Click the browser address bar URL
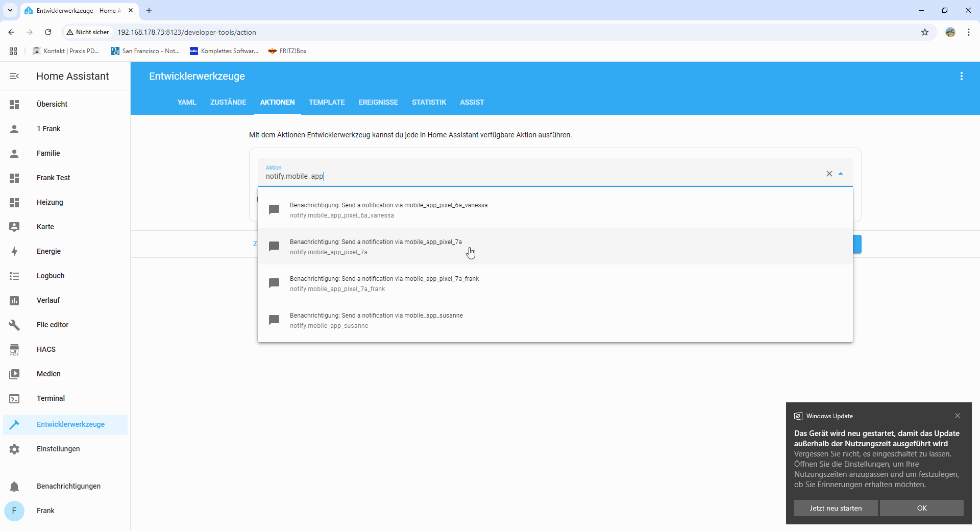 [x=187, y=32]
